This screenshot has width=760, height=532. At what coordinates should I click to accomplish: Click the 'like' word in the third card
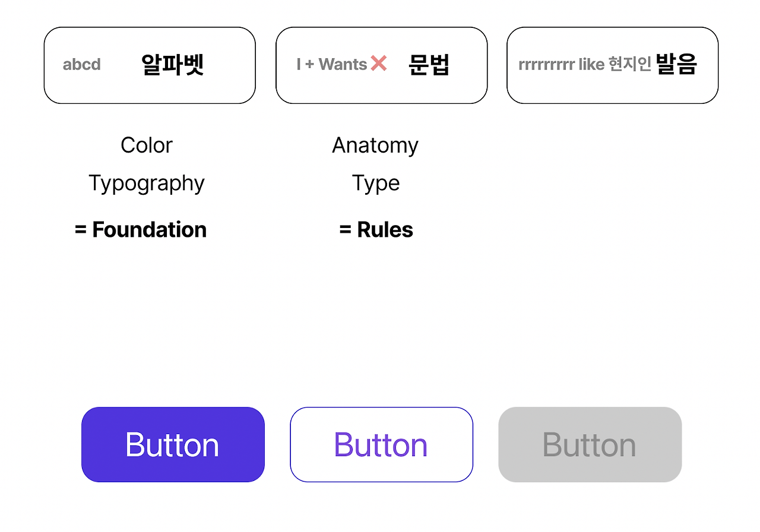591,65
